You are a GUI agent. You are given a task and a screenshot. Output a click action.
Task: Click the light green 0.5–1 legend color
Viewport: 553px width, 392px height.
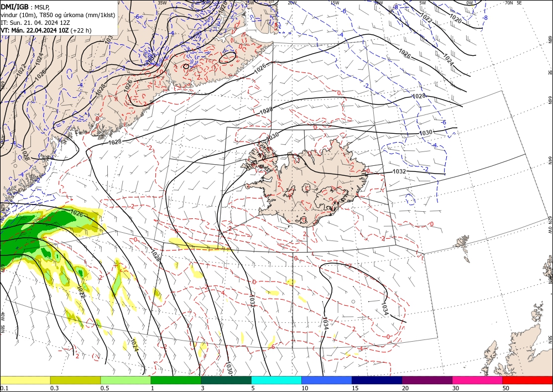126,380
